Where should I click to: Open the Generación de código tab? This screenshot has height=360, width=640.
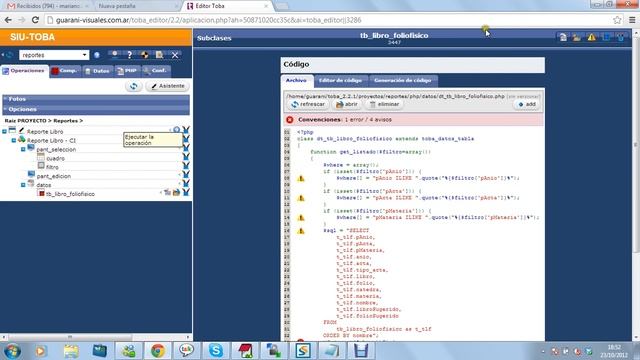point(403,80)
